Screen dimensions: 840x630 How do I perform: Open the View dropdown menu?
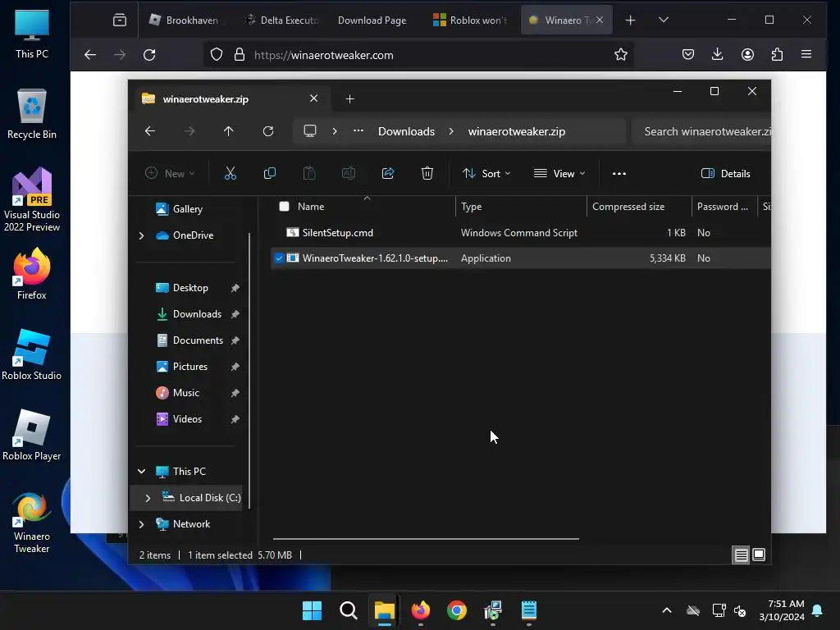coord(559,174)
